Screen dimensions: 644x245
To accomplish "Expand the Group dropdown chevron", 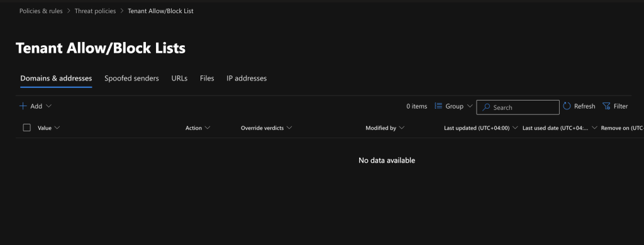I will tap(470, 106).
